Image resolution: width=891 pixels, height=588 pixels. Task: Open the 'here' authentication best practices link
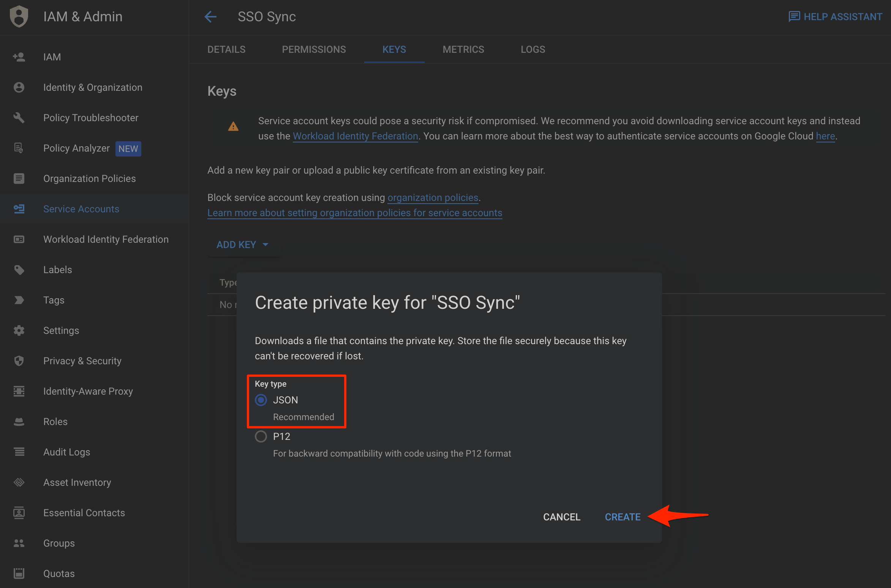point(825,136)
